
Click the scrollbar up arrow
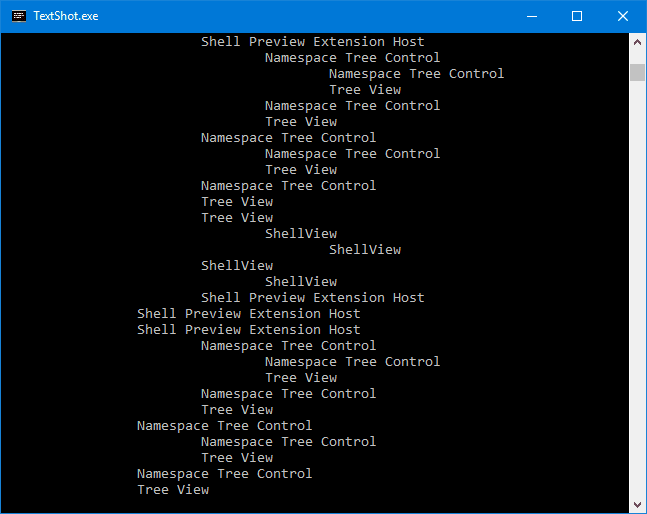[637, 41]
